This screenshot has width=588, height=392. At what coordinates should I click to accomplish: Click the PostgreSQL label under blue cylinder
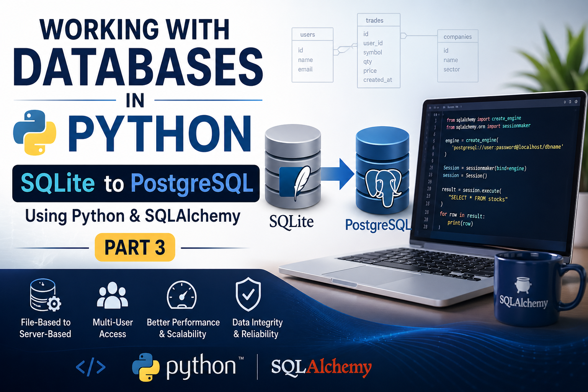378,225
